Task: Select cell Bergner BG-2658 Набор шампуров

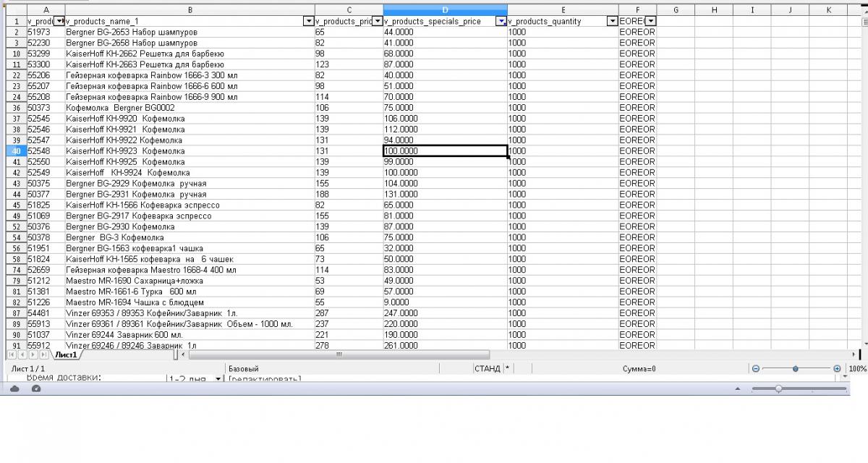Action: tap(190, 43)
